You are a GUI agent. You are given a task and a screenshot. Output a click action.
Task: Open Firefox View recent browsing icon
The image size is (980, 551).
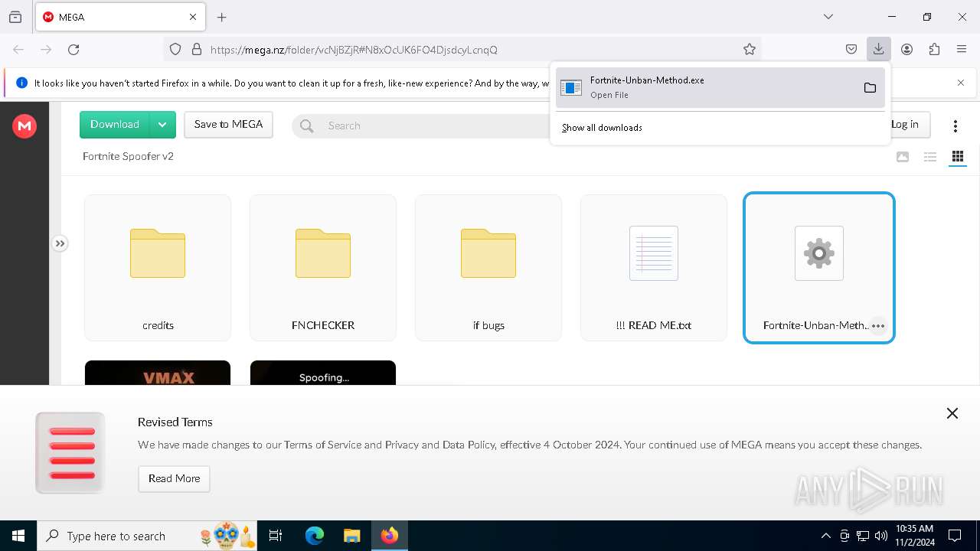[x=15, y=17]
